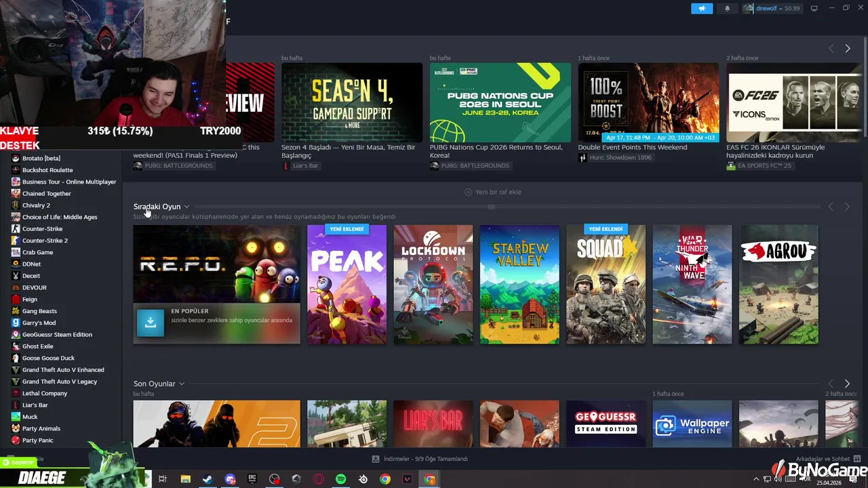Open the Steam announcements megaphone button
This screenshot has height=488, width=868.
[702, 8]
